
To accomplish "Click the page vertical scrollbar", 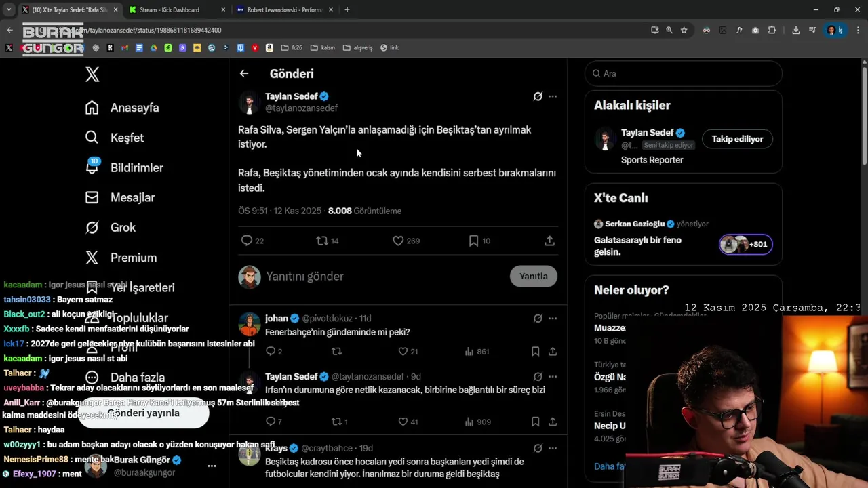I will pos(865,115).
